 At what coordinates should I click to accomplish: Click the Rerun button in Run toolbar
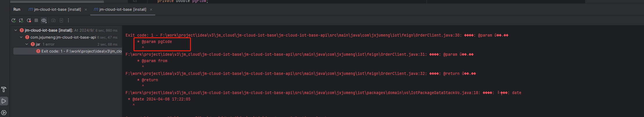click(x=13, y=21)
